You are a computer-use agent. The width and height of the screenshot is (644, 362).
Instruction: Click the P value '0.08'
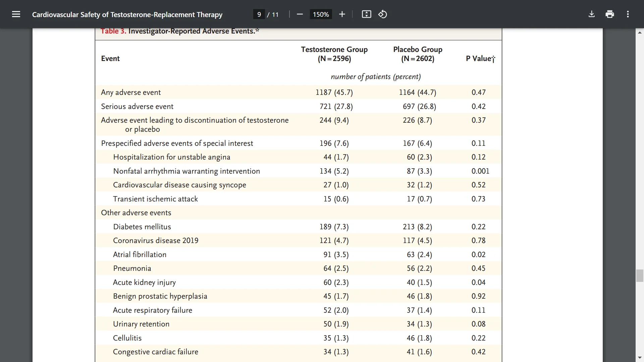click(478, 324)
